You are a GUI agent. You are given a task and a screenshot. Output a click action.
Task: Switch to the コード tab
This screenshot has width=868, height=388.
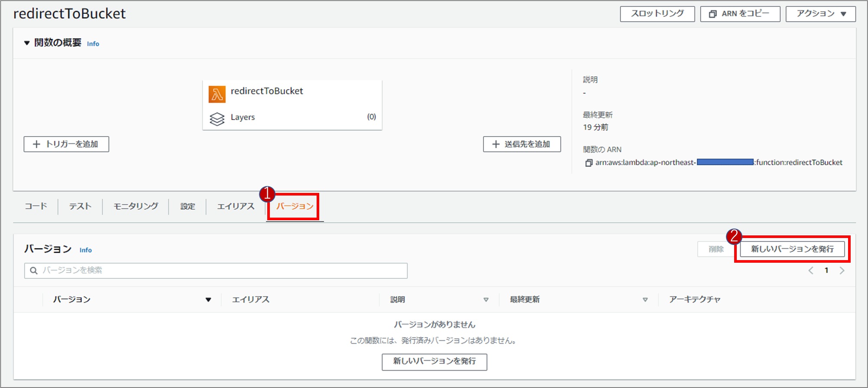click(36, 206)
